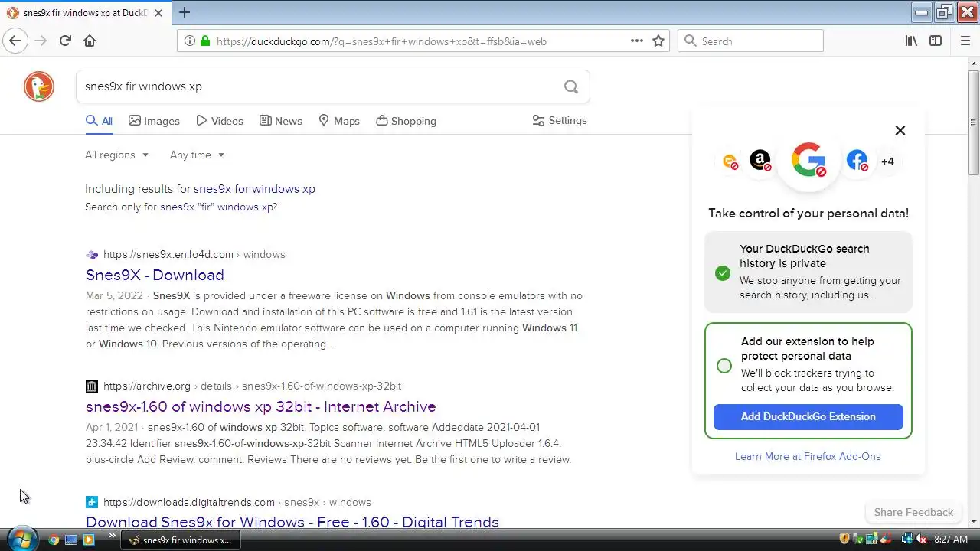980x551 pixels.
Task: Switch to the Videos tab
Action: [220, 121]
